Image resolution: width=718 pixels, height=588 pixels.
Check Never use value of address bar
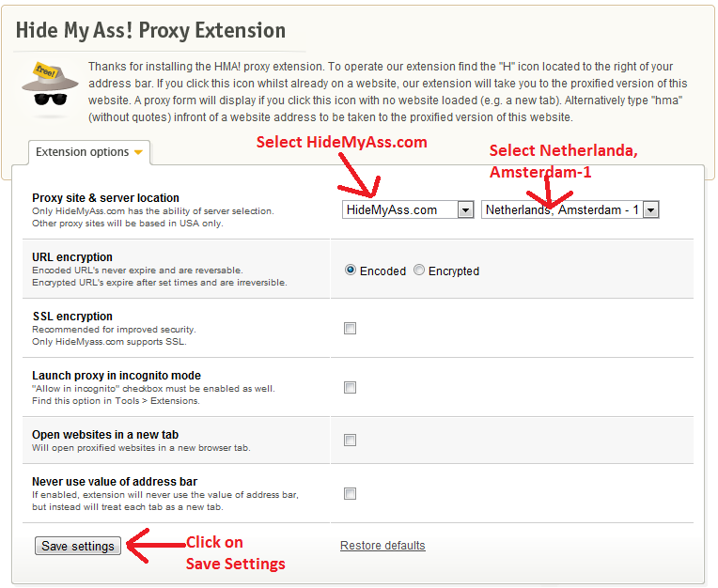click(x=350, y=494)
